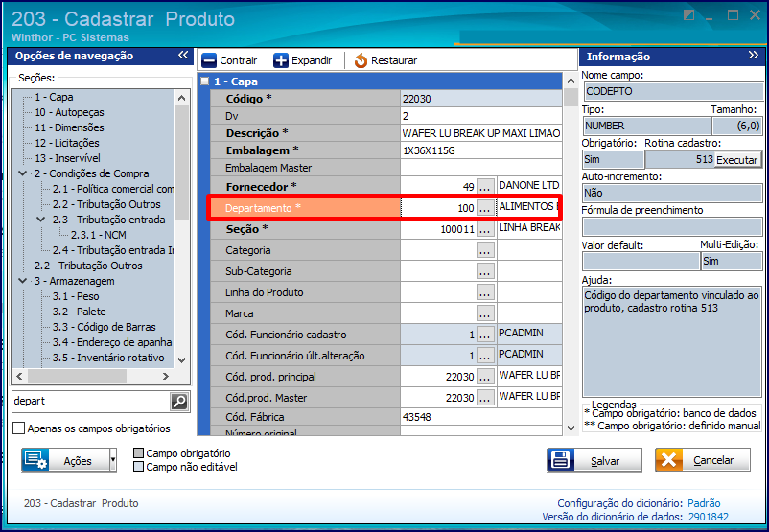Open Sub-Categoria lookup ellipsis button

click(485, 271)
